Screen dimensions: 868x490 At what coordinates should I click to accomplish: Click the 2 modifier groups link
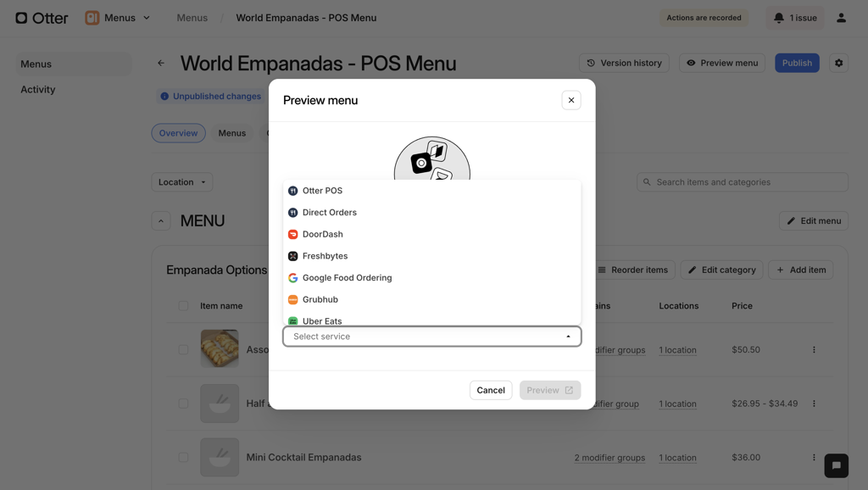coord(609,457)
